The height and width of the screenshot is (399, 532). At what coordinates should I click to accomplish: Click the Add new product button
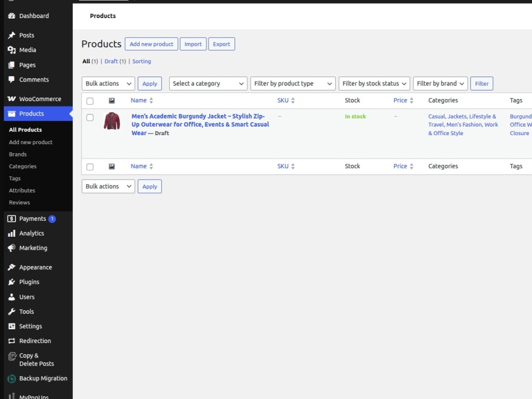coord(151,44)
